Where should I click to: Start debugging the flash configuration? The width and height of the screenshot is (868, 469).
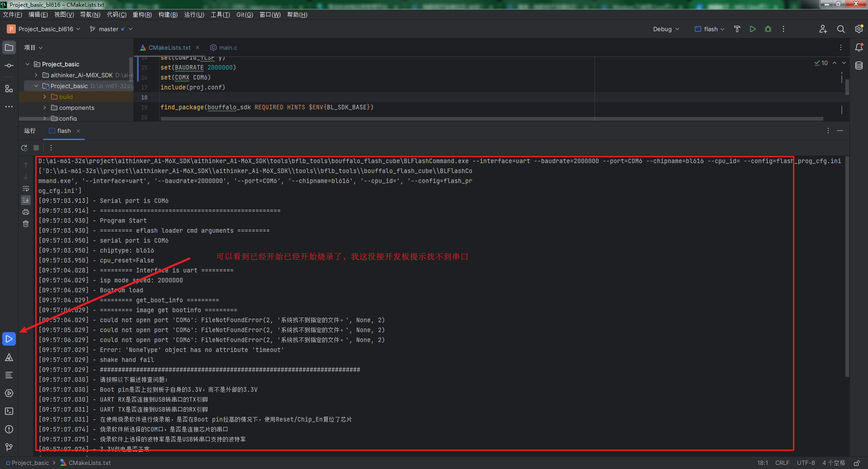tap(768, 29)
